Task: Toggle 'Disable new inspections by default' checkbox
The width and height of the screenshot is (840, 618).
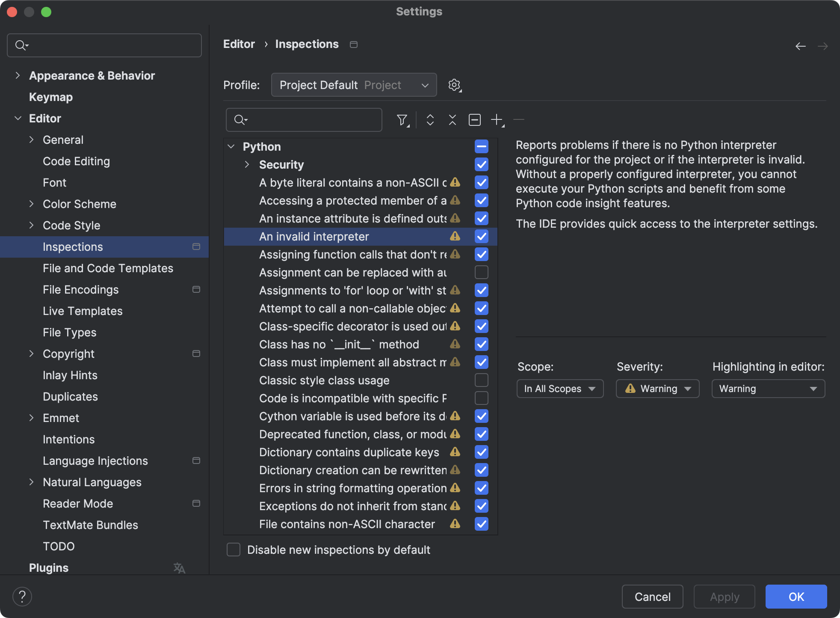Action: click(234, 550)
